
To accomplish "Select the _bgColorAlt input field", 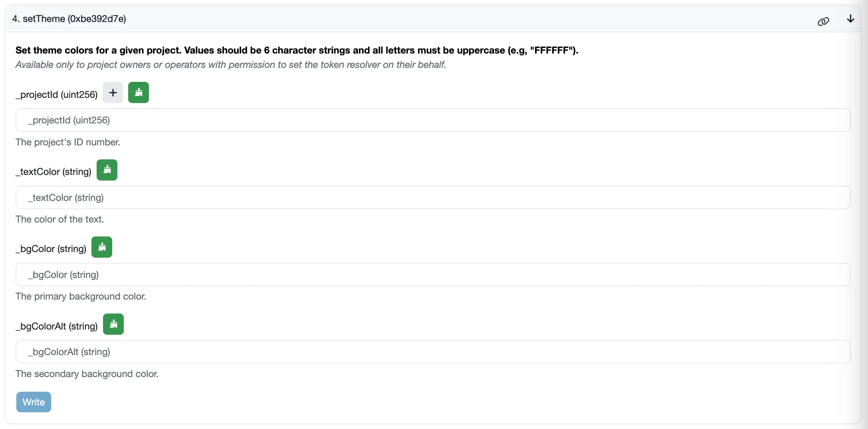I will coord(433,352).
